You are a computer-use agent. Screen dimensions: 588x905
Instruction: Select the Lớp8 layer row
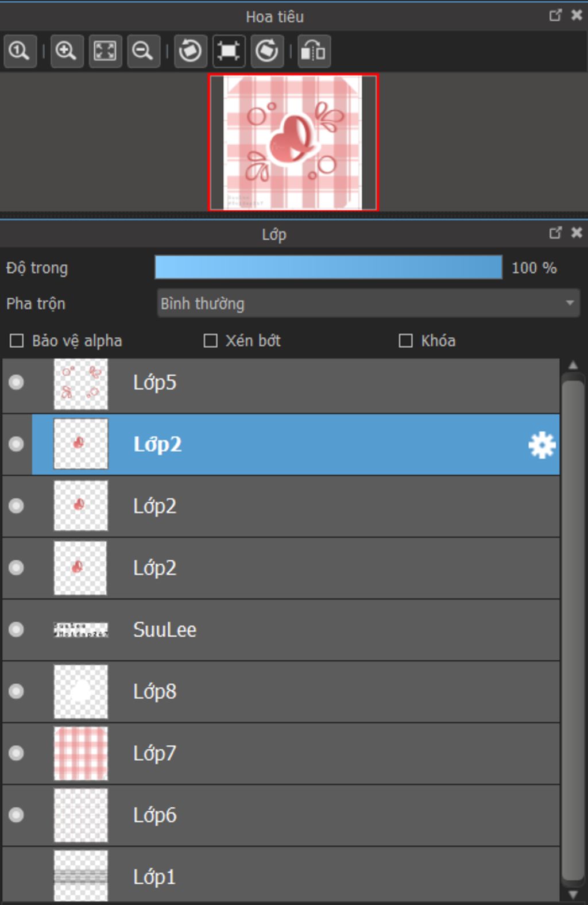[x=281, y=691]
